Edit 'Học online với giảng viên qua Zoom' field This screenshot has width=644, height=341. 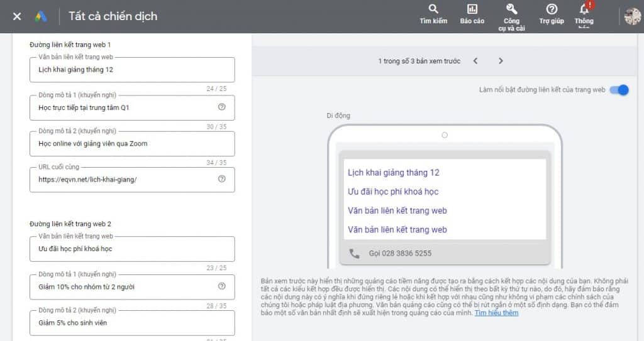point(132,144)
